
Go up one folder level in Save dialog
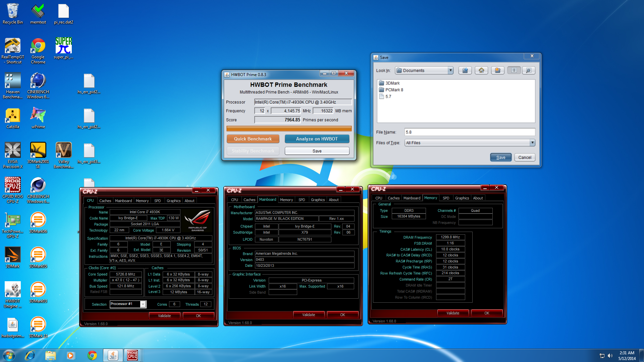465,70
